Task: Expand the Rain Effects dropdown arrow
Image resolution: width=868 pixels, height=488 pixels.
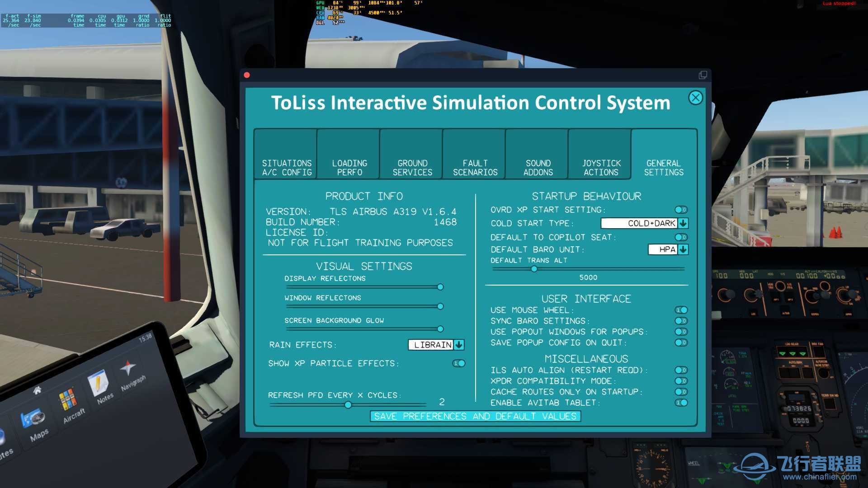Action: 459,345
